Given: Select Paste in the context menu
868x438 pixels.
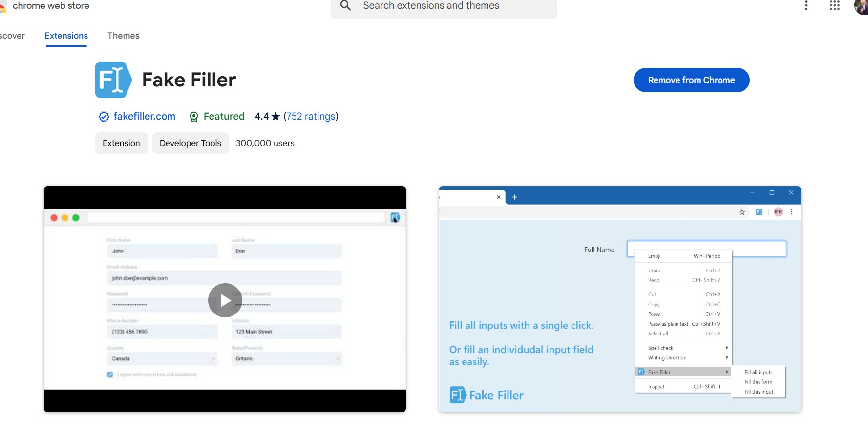Looking at the screenshot, I should coord(684,314).
